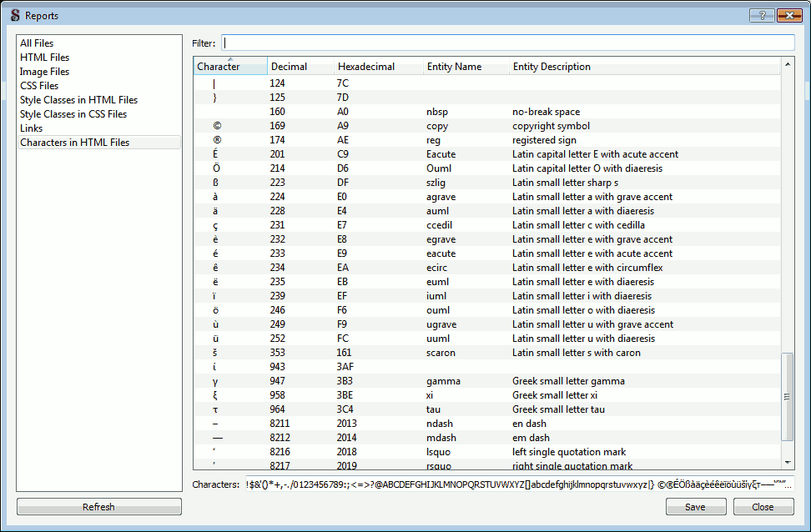811x532 pixels.
Task: Sort by the Decimal column header
Action: pos(300,66)
